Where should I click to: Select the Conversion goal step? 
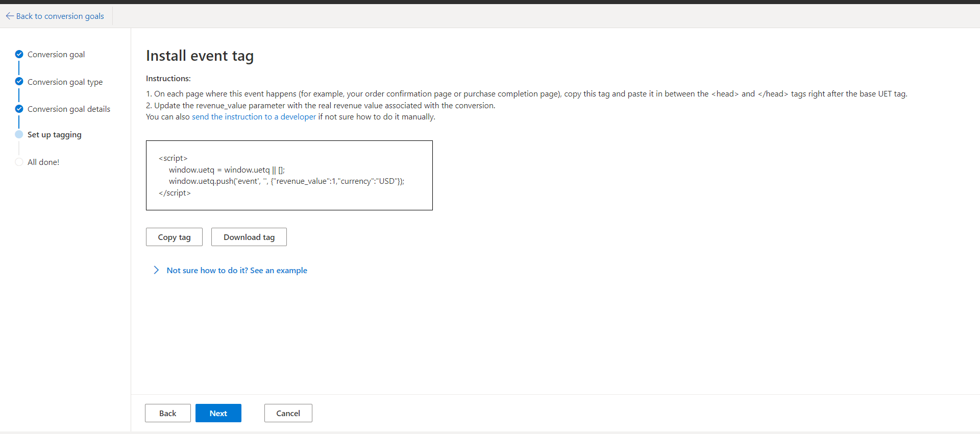coord(56,54)
